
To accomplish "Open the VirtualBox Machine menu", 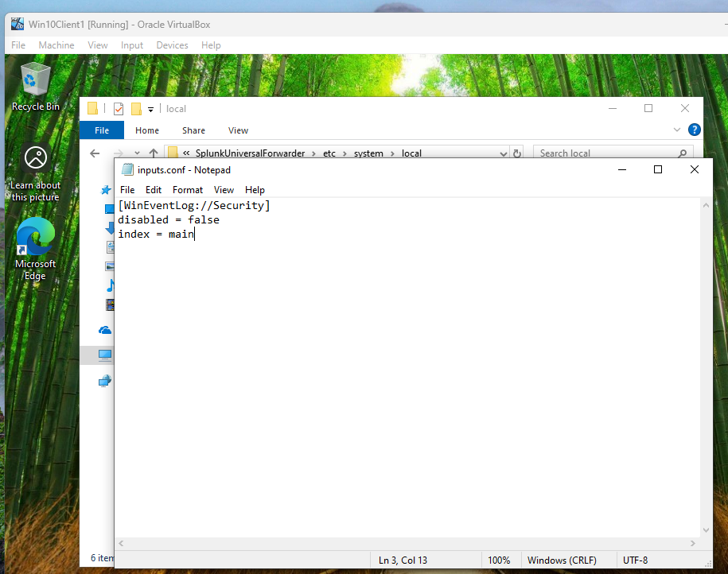I will coord(56,45).
